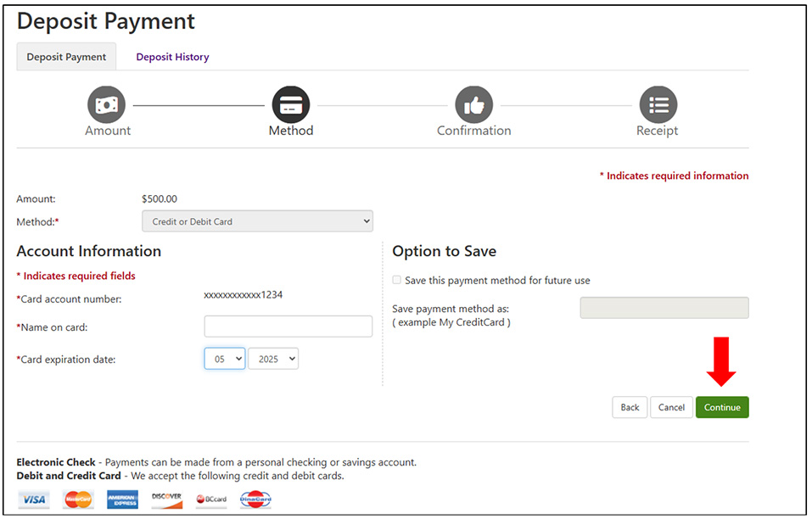
Task: Toggle Save this payment method checkbox
Action: (x=397, y=281)
